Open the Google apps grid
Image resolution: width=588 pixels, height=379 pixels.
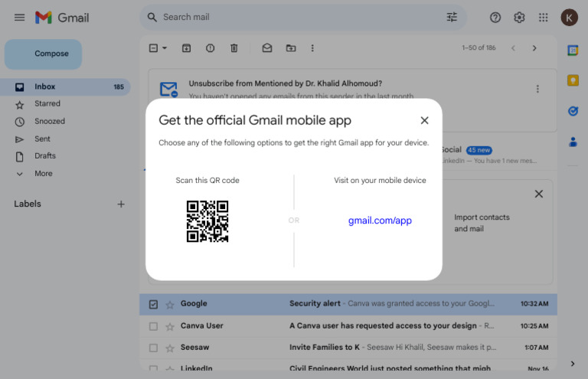[x=543, y=18]
